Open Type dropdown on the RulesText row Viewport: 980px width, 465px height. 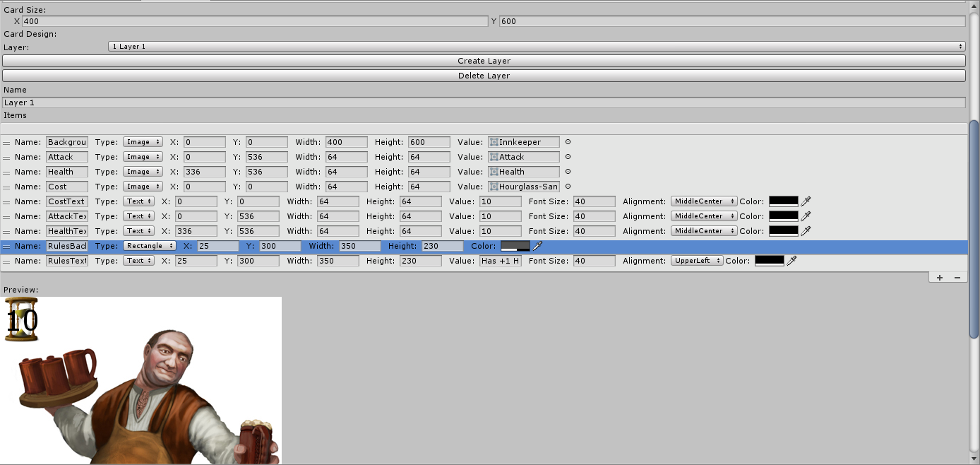139,261
